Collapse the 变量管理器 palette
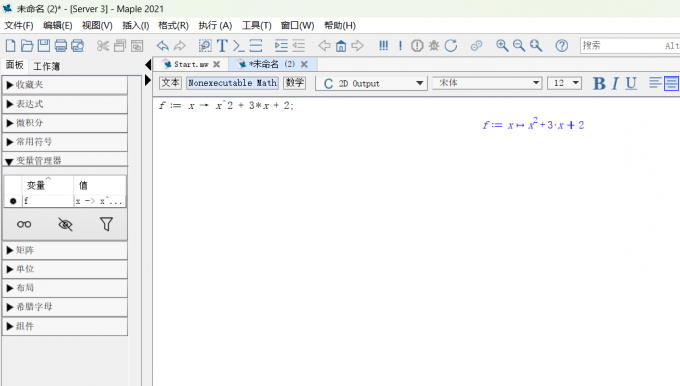Viewport: 680px width, 386px height. pyautogui.click(x=65, y=160)
